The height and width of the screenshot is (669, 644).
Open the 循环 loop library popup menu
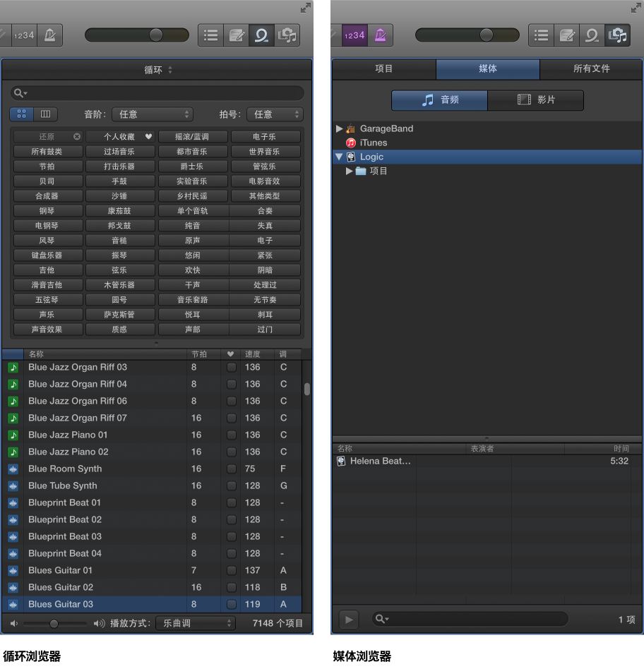157,70
